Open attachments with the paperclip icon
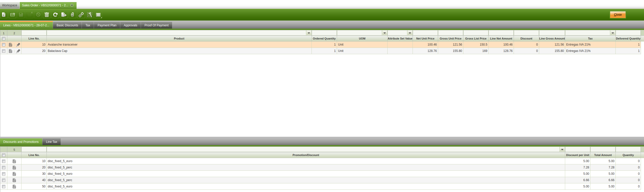 (73, 15)
